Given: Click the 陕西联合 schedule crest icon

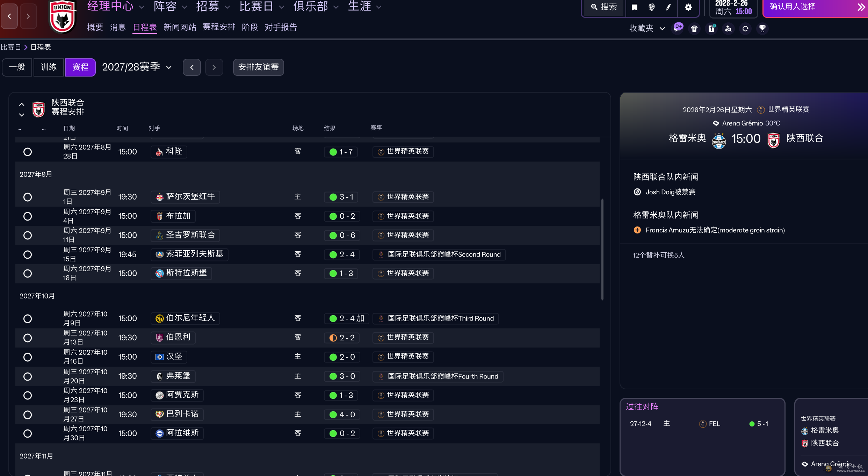Looking at the screenshot, I should click(x=39, y=109).
